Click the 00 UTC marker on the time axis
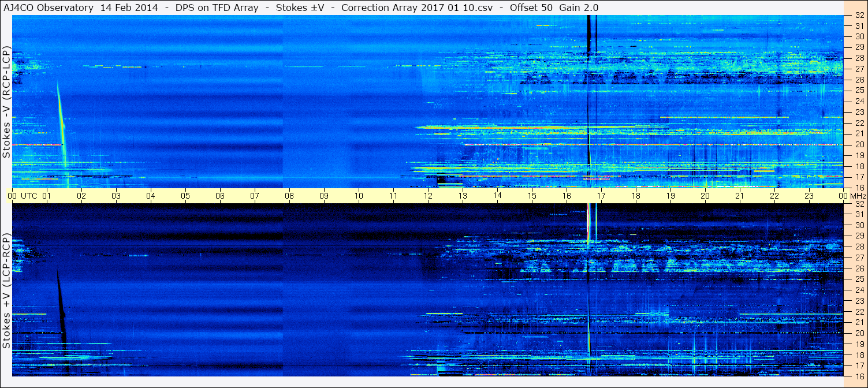Image resolution: width=868 pixels, height=388 pixels. pos(23,196)
